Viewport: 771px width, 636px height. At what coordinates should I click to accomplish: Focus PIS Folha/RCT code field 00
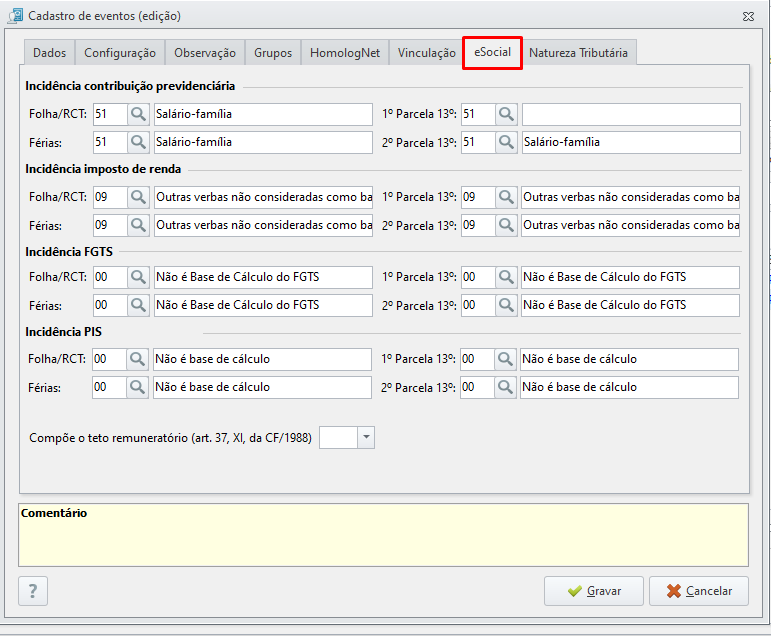pos(110,360)
